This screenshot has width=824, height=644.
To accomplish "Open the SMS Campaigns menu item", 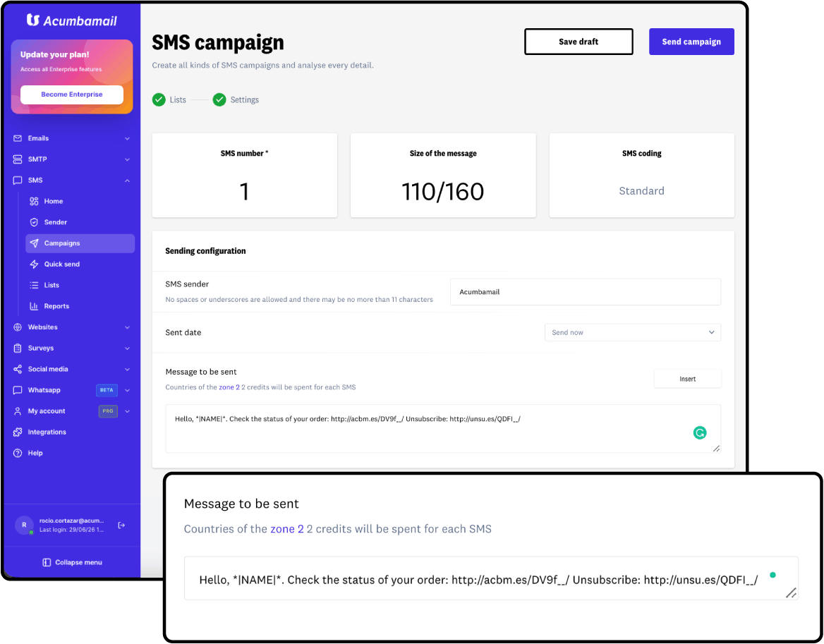I will click(x=80, y=243).
